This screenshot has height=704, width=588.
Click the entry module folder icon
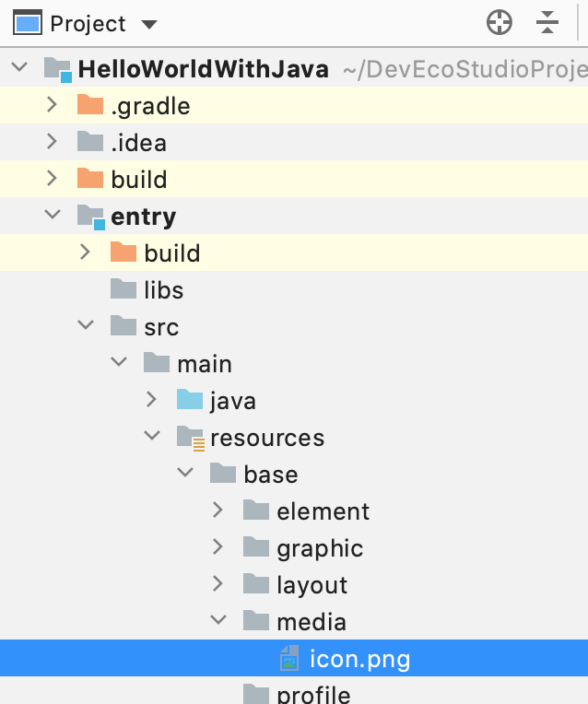click(x=91, y=217)
